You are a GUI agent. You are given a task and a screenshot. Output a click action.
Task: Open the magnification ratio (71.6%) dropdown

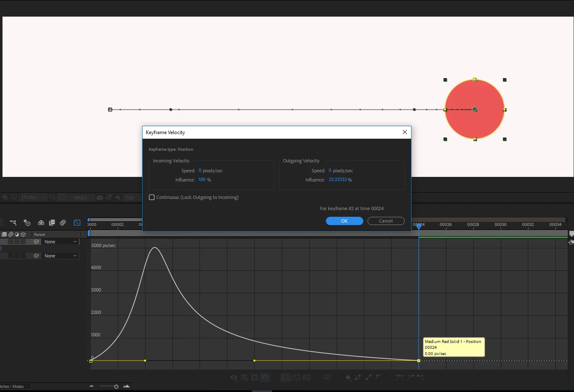(33, 198)
